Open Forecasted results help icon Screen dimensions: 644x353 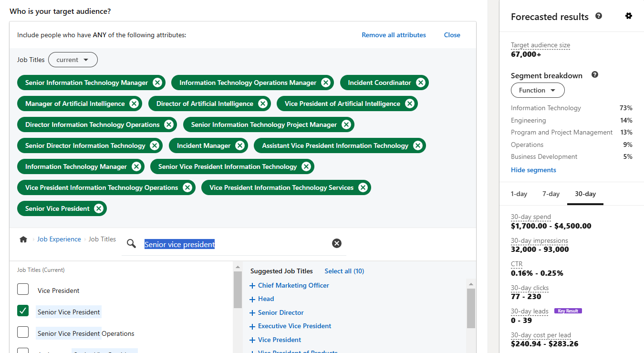599,16
